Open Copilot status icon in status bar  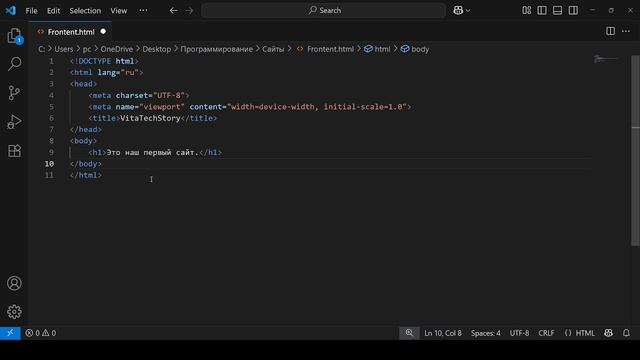click(x=608, y=333)
